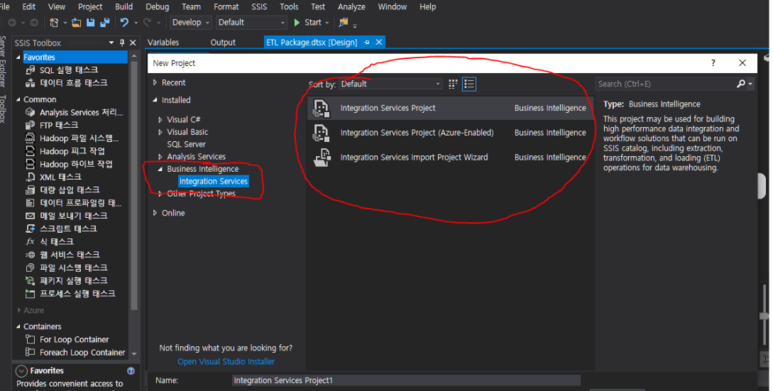
Task: Open Visual Studio Installer link
Action: pyautogui.click(x=226, y=361)
